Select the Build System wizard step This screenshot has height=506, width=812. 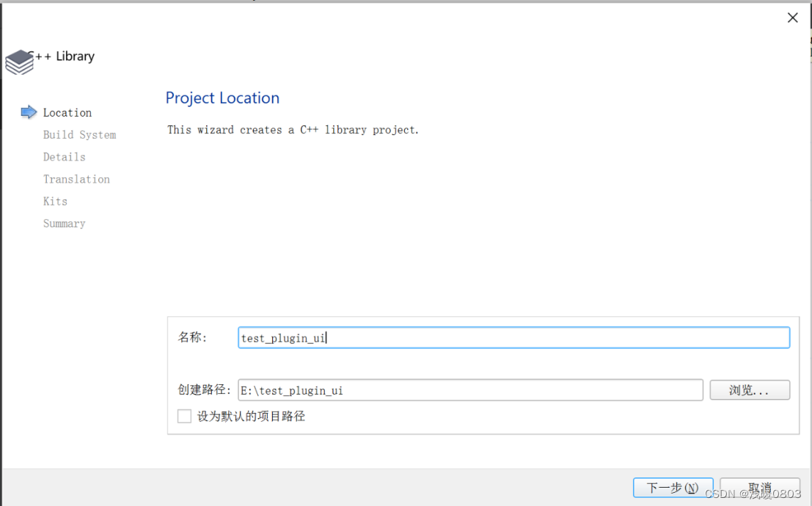pyautogui.click(x=79, y=134)
